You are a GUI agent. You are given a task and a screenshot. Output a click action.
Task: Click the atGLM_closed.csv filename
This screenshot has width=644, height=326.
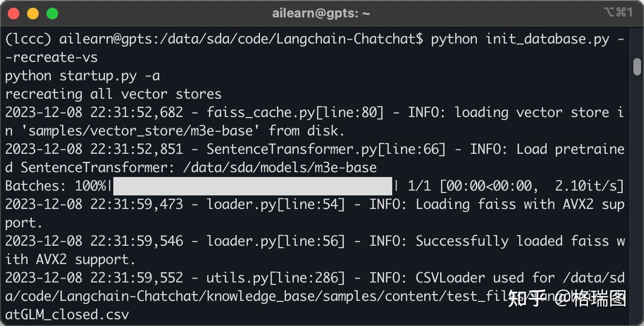(67, 315)
